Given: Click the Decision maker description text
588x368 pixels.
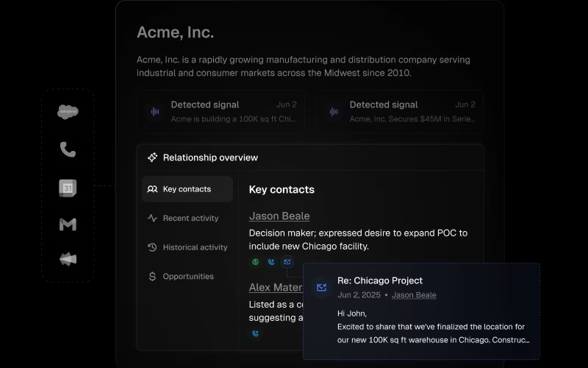Looking at the screenshot, I should (x=358, y=240).
